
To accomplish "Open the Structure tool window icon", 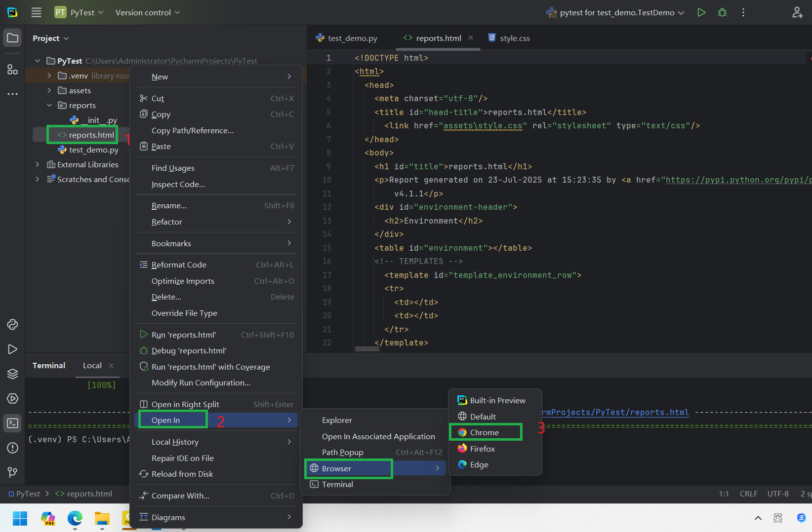I will click(x=12, y=70).
